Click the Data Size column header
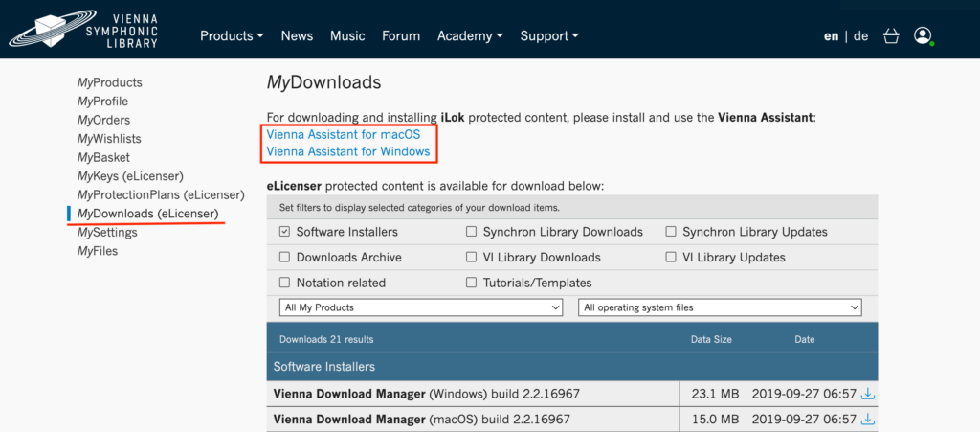This screenshot has height=432, width=980. [x=711, y=339]
